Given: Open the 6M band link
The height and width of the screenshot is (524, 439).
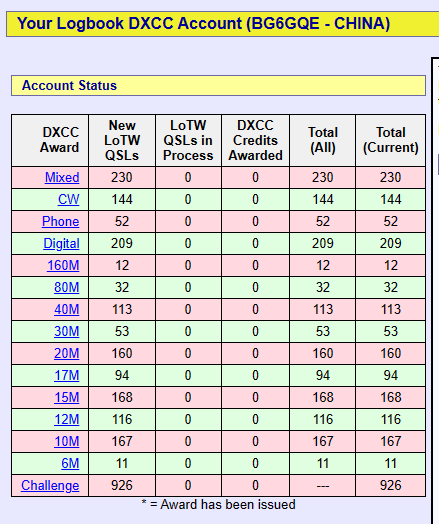Looking at the screenshot, I should 70,464.
